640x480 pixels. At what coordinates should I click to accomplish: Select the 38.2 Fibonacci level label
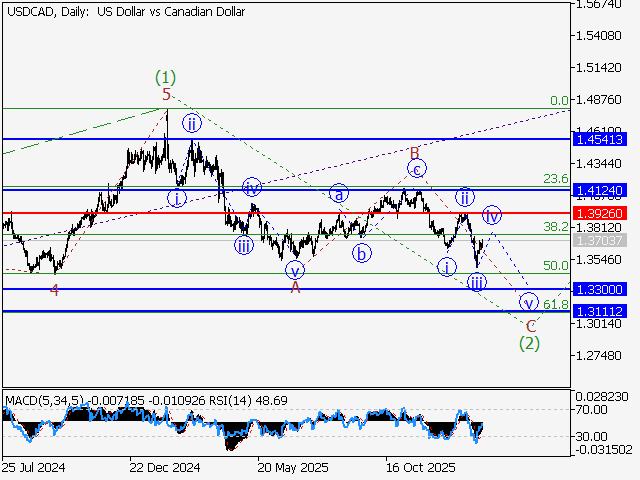coord(556,227)
